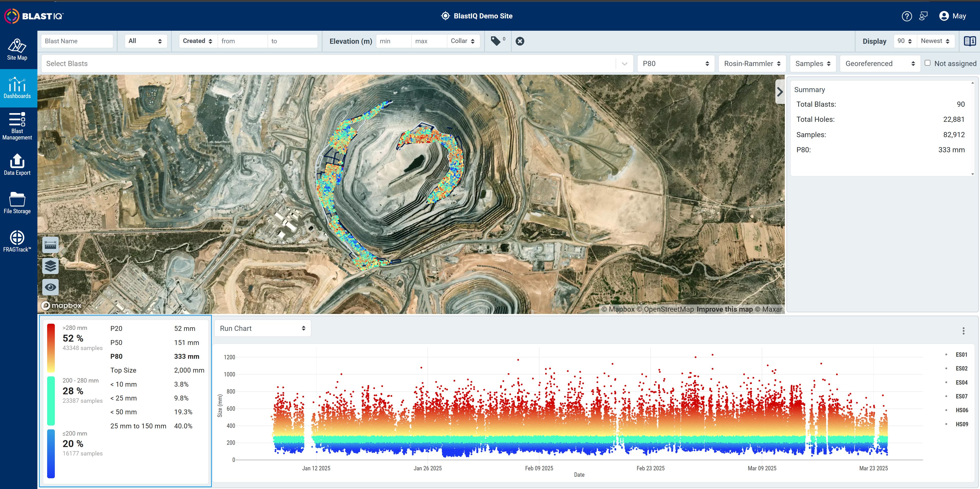Open the map layers tool
Screen dimensions: 980x489
50,266
